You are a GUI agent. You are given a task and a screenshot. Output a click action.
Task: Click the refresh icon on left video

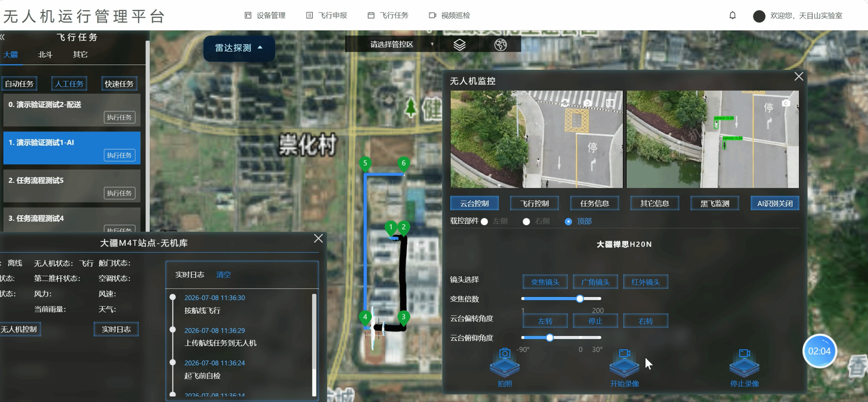565,103
